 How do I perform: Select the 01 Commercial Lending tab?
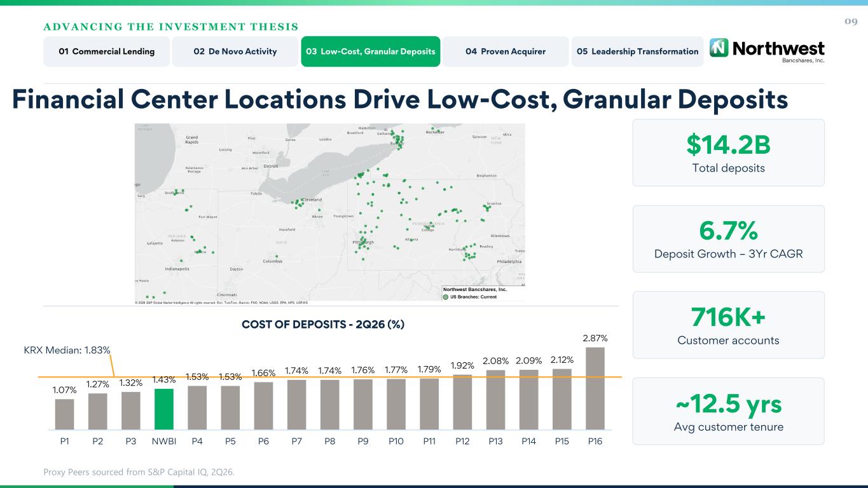[x=107, y=51]
